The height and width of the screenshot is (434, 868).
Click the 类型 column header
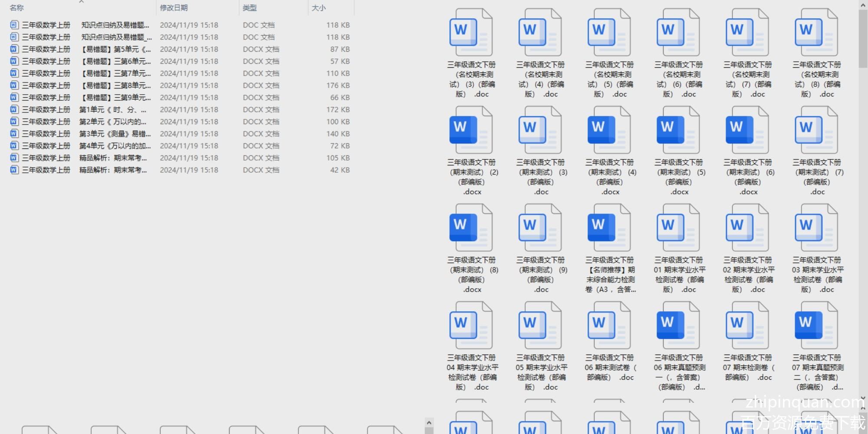[x=250, y=8]
